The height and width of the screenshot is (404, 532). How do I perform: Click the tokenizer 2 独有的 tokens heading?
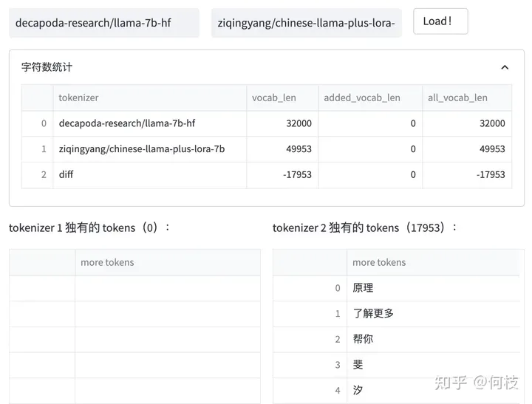365,227
